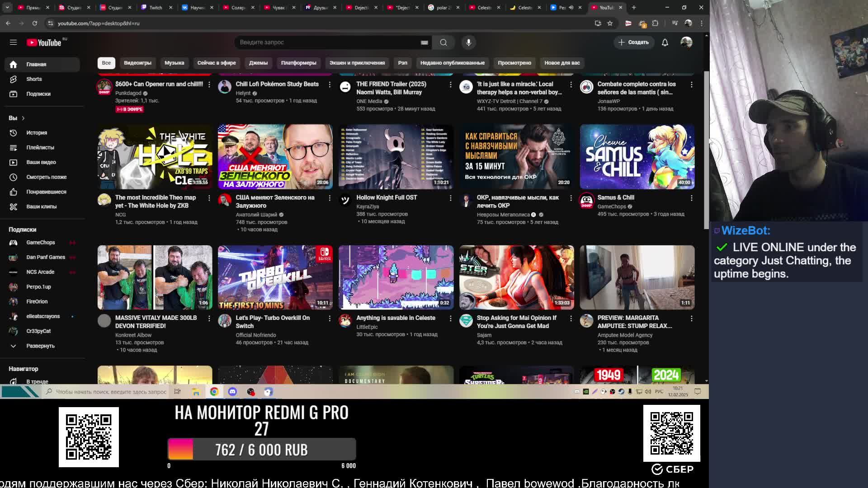This screenshot has height=488, width=868.
Task: Open Shorts in the sidebar
Action: coord(34,79)
